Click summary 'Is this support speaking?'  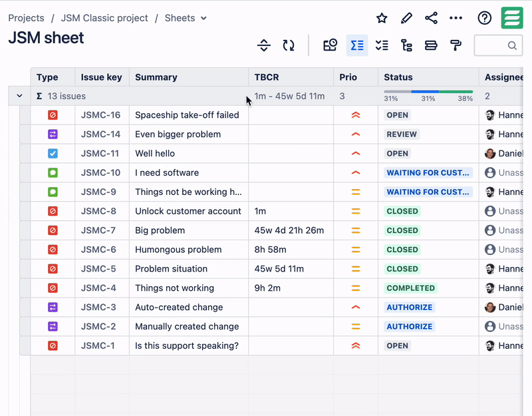187,345
